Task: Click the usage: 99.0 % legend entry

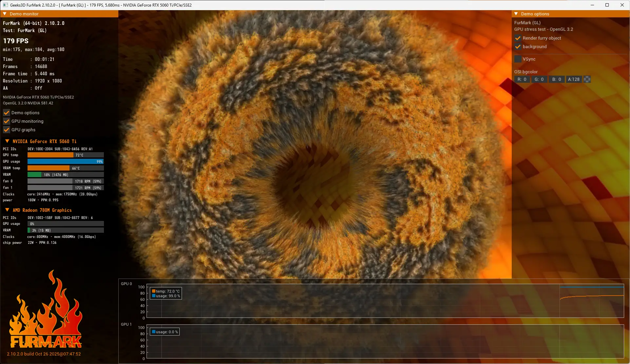Action: click(166, 296)
